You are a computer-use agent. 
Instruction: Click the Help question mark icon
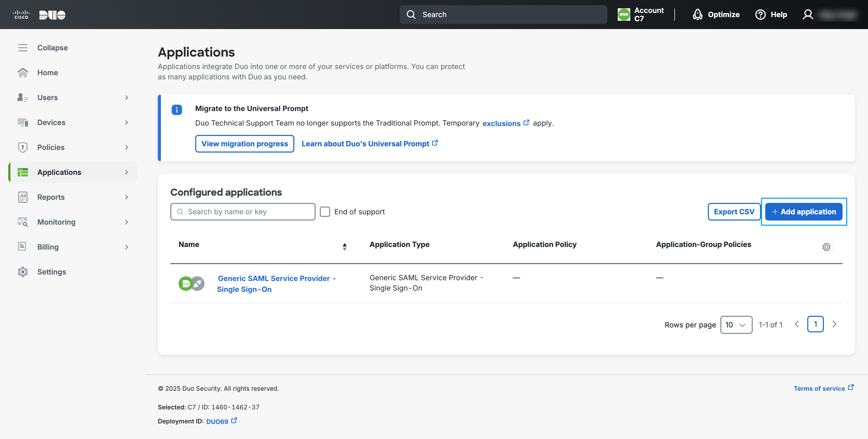(760, 15)
